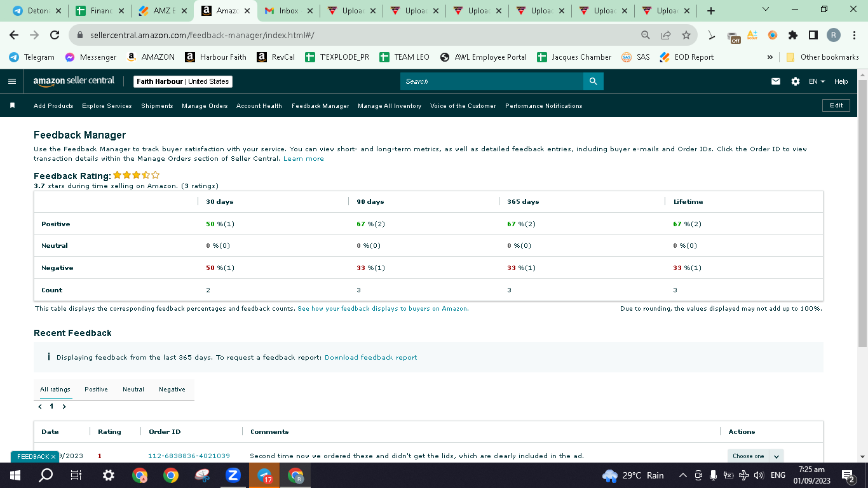Open Telegram from the taskbar

[x=264, y=475]
